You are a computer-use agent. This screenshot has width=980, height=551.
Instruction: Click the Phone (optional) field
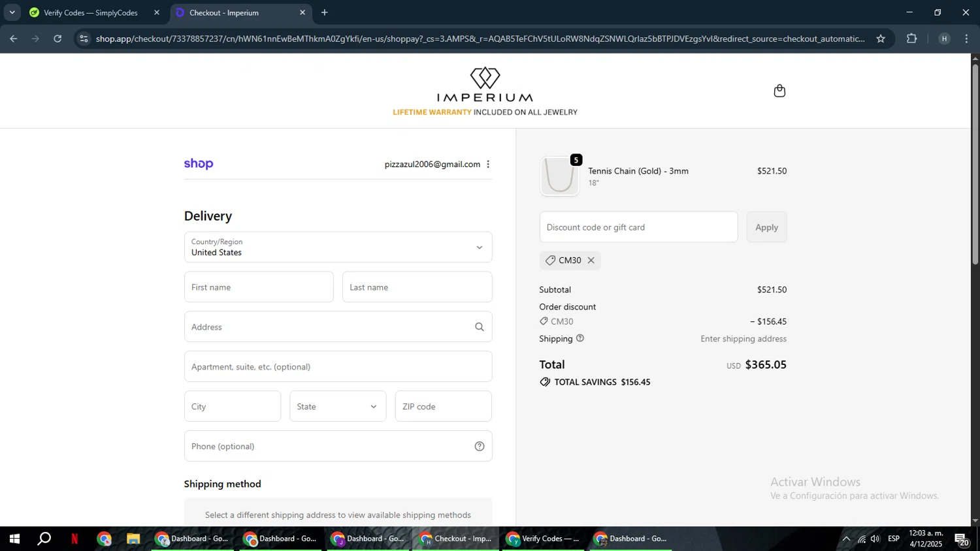(x=338, y=447)
